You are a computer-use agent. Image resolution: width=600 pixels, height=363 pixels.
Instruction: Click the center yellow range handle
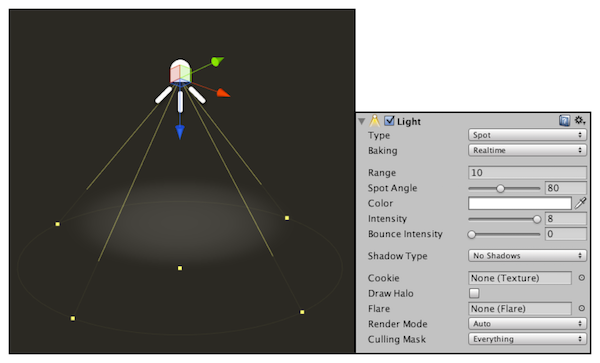click(180, 268)
